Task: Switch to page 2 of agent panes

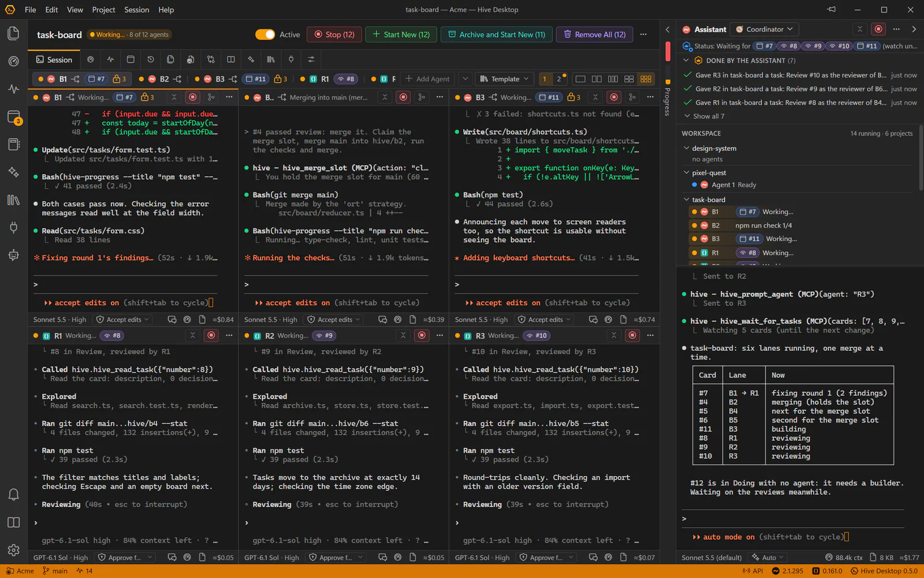Action: (x=559, y=79)
